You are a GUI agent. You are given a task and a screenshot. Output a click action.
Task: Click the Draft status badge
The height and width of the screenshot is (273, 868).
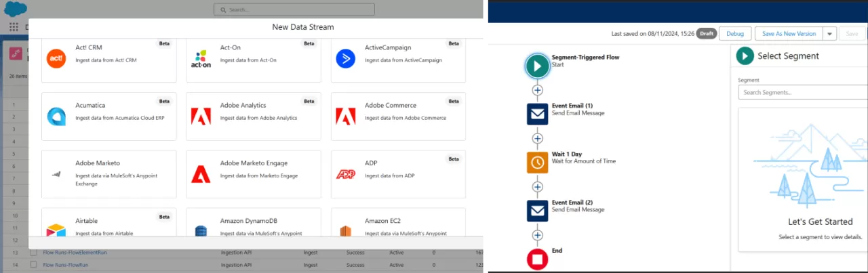pos(707,33)
